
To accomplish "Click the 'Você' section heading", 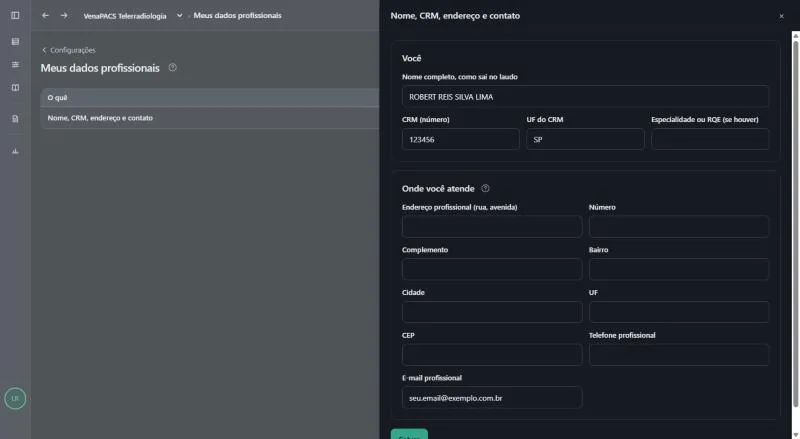I will [411, 58].
